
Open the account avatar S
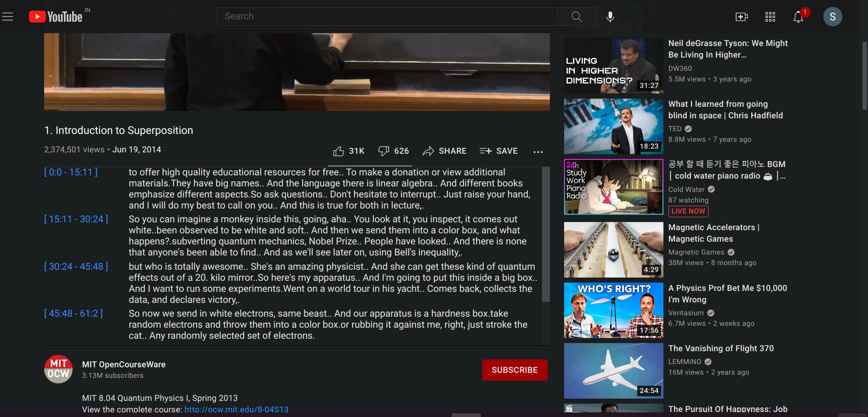pyautogui.click(x=833, y=17)
